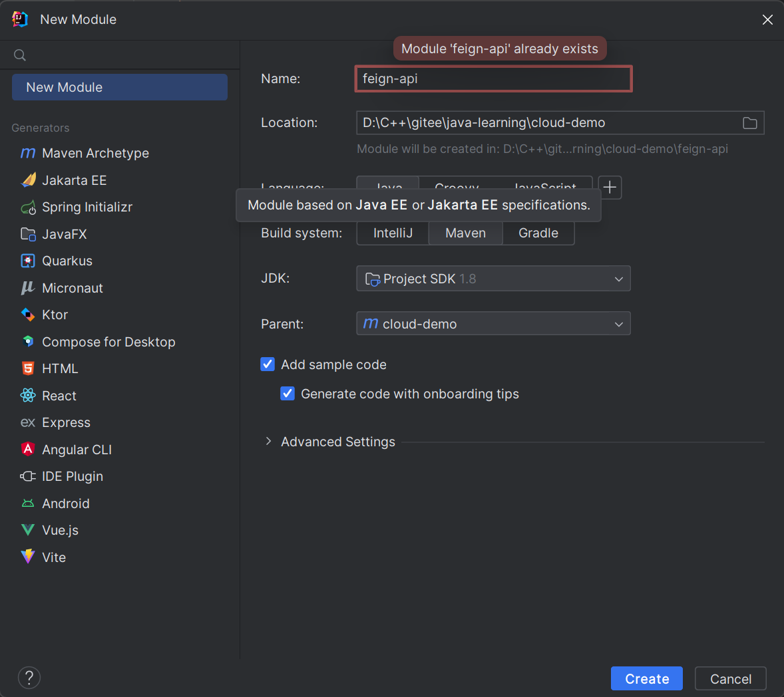Click the HTML5 shield icon
Viewport: 784px width, 697px height.
(28, 368)
